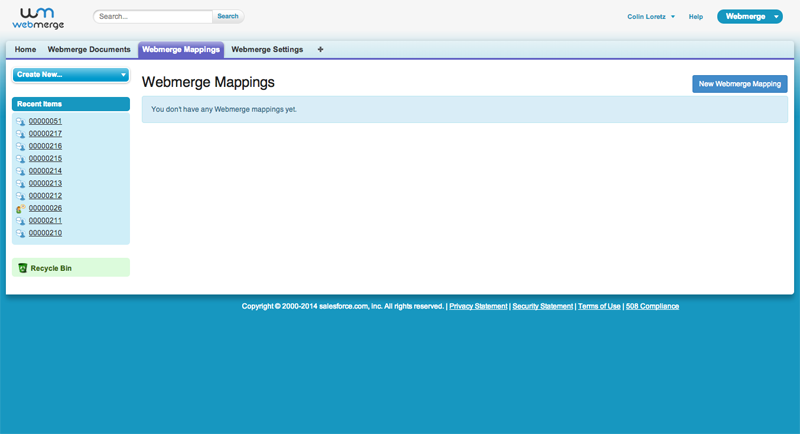Click the icon beside record 00000051
Screen dimensions: 800x434
click(x=20, y=121)
